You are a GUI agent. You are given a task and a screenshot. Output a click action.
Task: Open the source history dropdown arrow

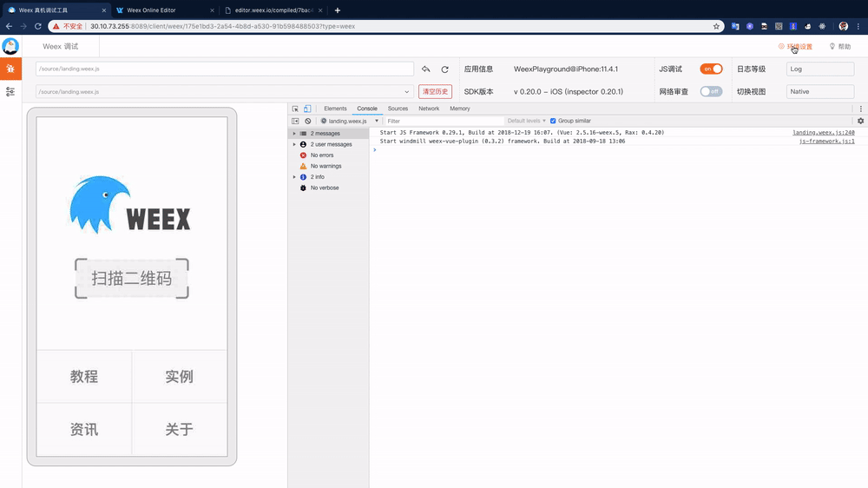406,92
